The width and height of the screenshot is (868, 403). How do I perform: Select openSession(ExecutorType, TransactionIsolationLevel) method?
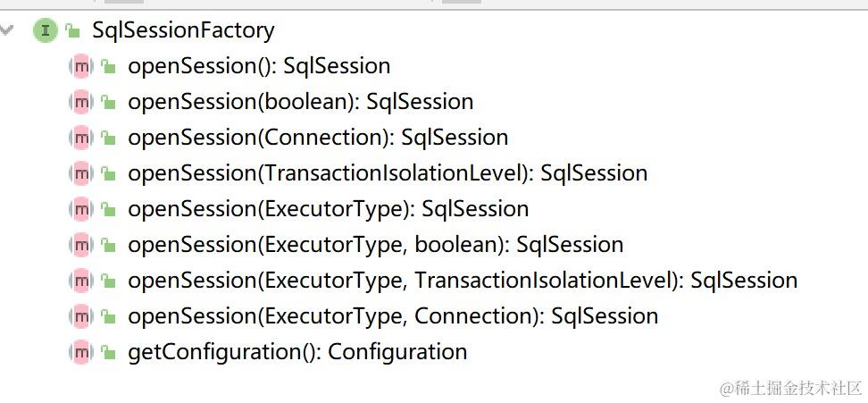[463, 281]
